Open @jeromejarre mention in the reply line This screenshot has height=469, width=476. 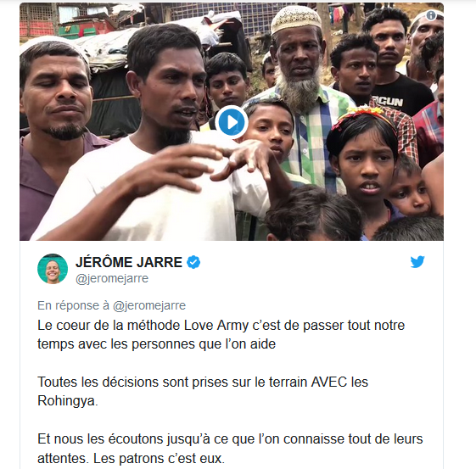(x=149, y=305)
